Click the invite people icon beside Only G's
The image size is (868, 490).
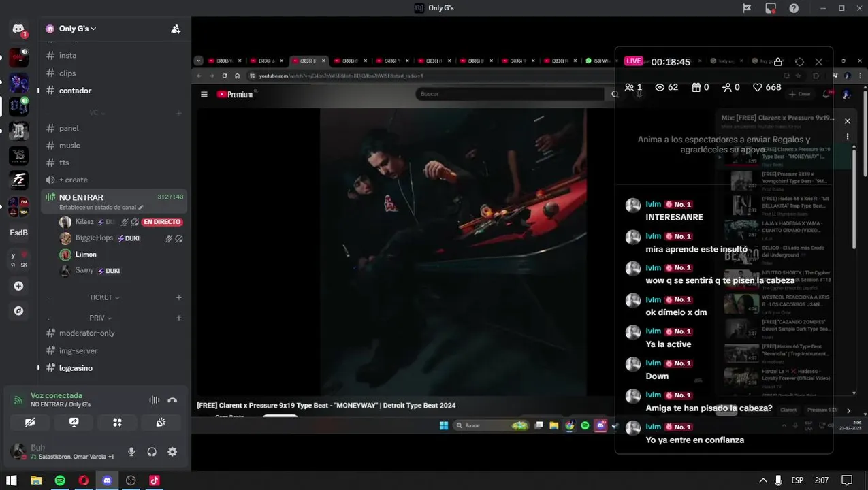click(176, 29)
